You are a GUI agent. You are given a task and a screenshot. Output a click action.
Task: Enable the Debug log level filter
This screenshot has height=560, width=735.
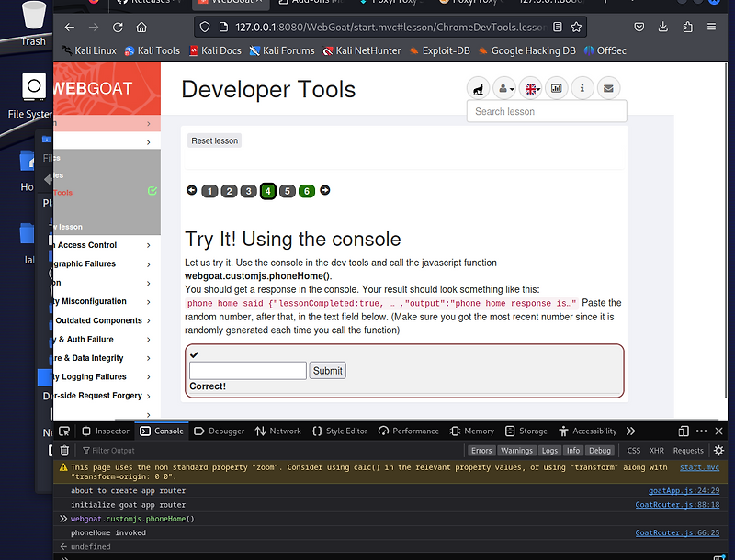600,450
